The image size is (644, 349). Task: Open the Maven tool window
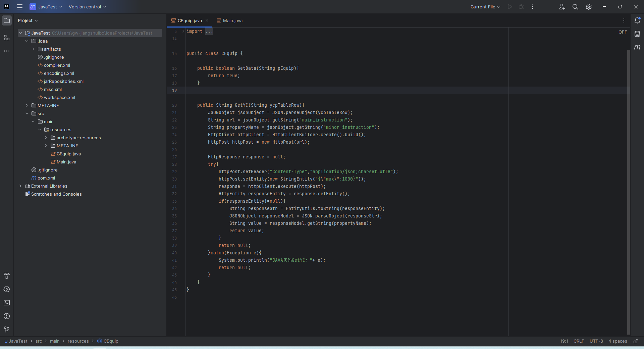(637, 47)
